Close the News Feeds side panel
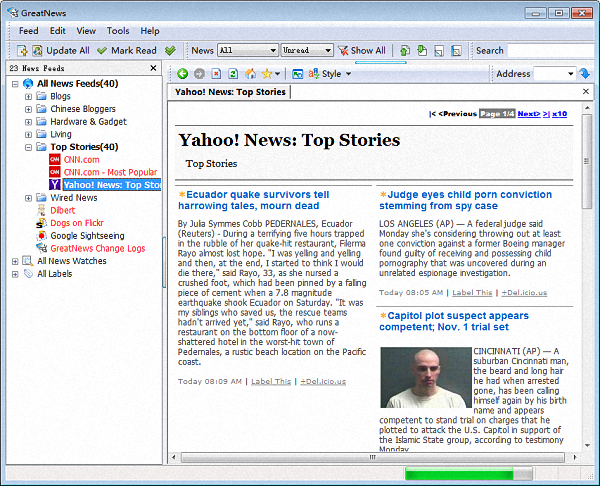 [x=153, y=68]
